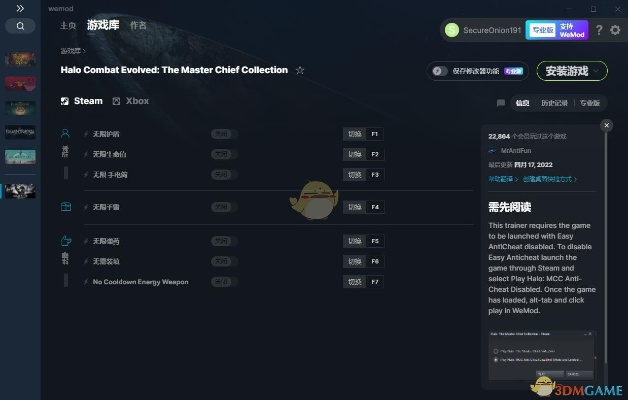Click the chat bubble icon beside the info tabs
This screenshot has width=628, height=400.
click(501, 103)
